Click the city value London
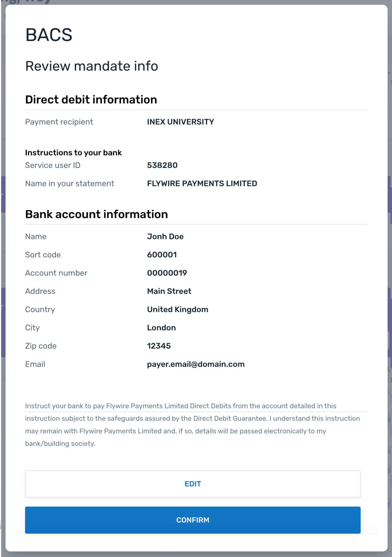The height and width of the screenshot is (557, 392). (161, 327)
